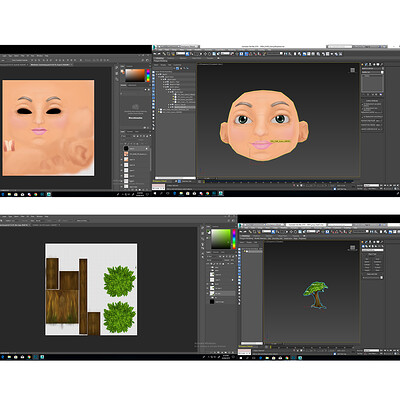This screenshot has height=400, width=400.
Task: Click the pink MAXScript listener box in top-right 3ds Max
Action: pos(159,187)
